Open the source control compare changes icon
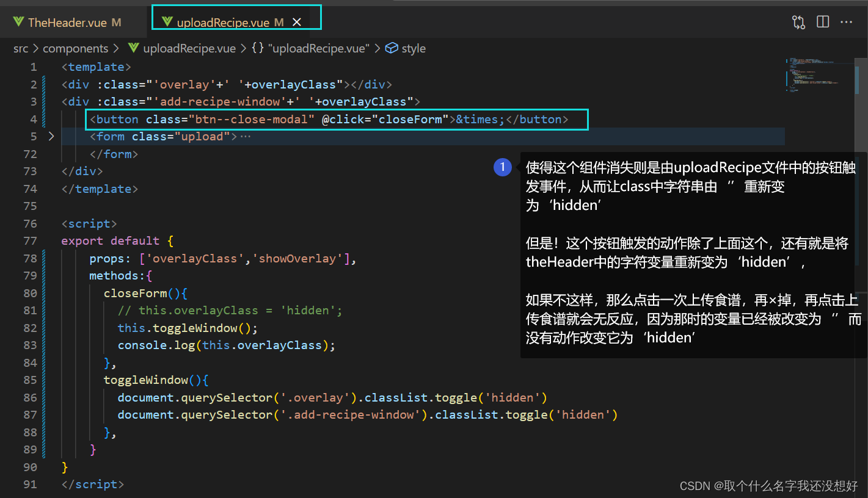 click(x=798, y=22)
